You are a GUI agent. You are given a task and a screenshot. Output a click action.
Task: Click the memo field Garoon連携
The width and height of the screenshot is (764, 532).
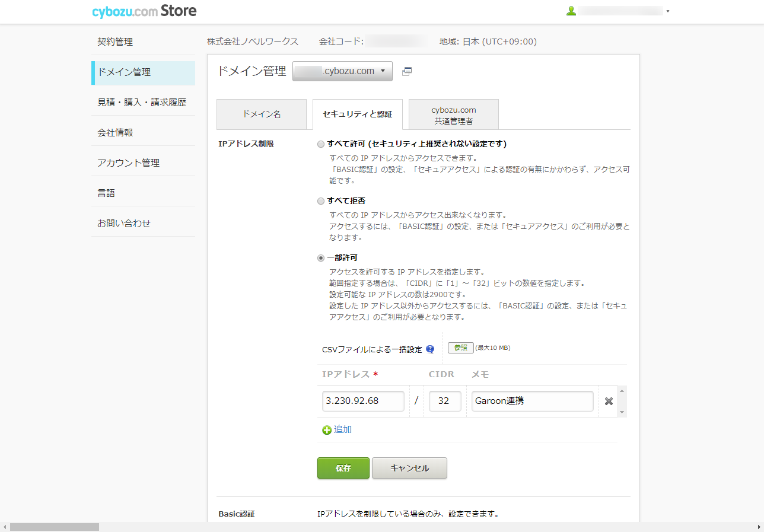coord(533,401)
